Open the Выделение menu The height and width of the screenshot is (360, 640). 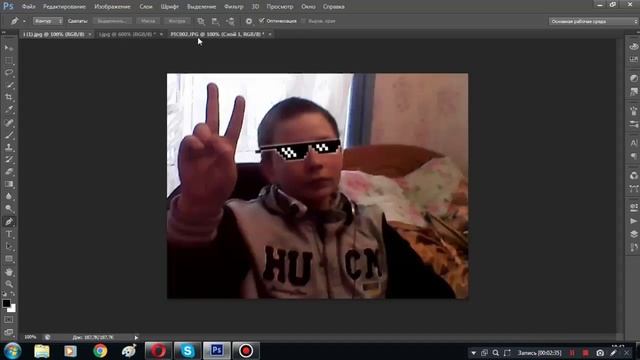(201, 7)
